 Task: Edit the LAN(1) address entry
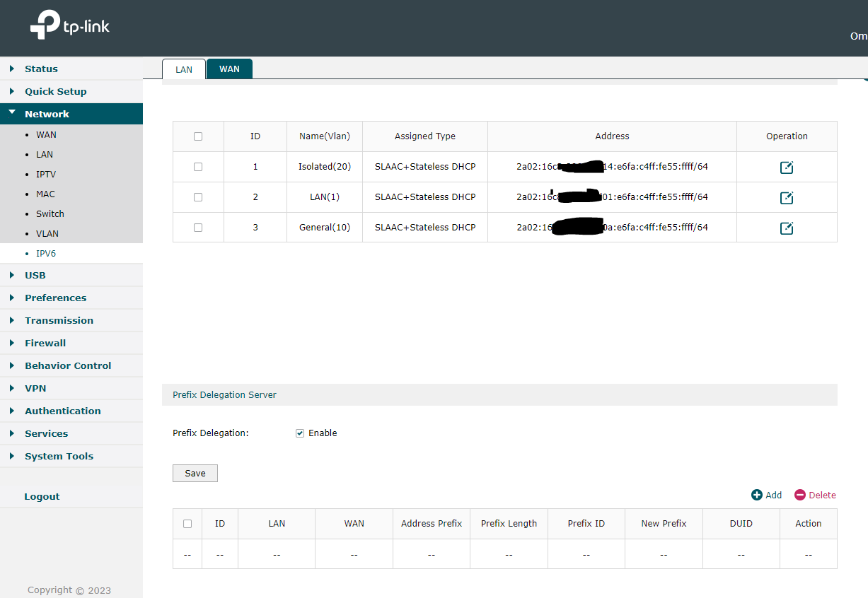point(787,197)
